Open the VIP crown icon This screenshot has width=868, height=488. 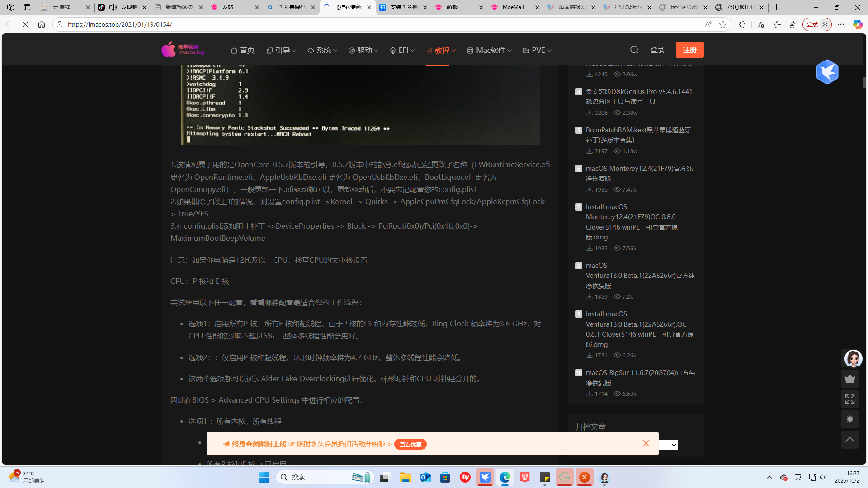[x=849, y=379]
